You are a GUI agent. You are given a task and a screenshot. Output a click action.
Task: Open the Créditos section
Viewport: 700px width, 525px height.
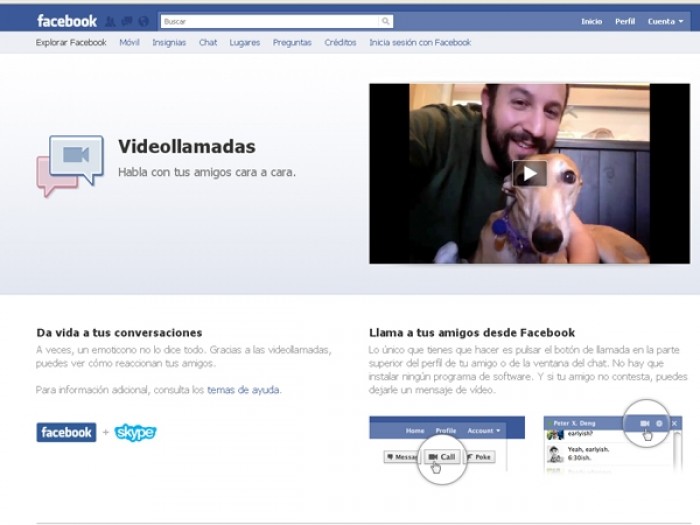340,42
